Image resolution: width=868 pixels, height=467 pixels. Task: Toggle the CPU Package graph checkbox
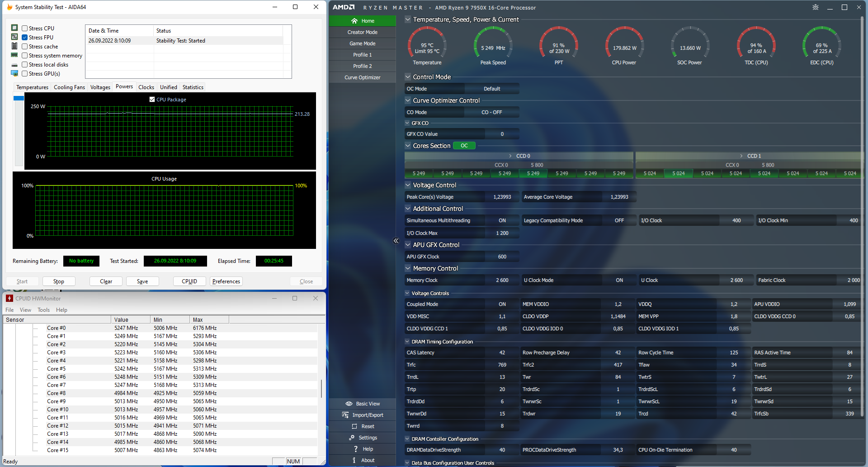[152, 100]
